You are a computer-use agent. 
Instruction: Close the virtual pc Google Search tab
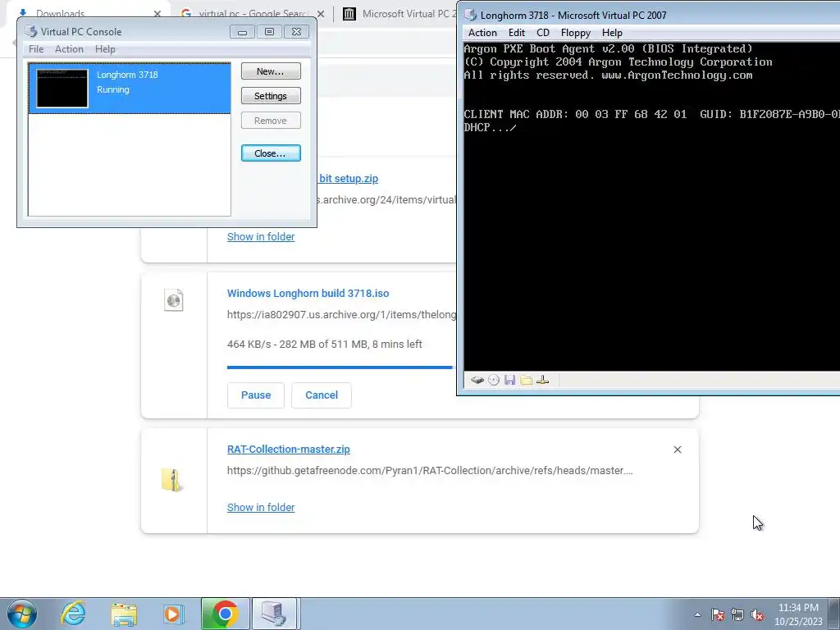pyautogui.click(x=321, y=14)
